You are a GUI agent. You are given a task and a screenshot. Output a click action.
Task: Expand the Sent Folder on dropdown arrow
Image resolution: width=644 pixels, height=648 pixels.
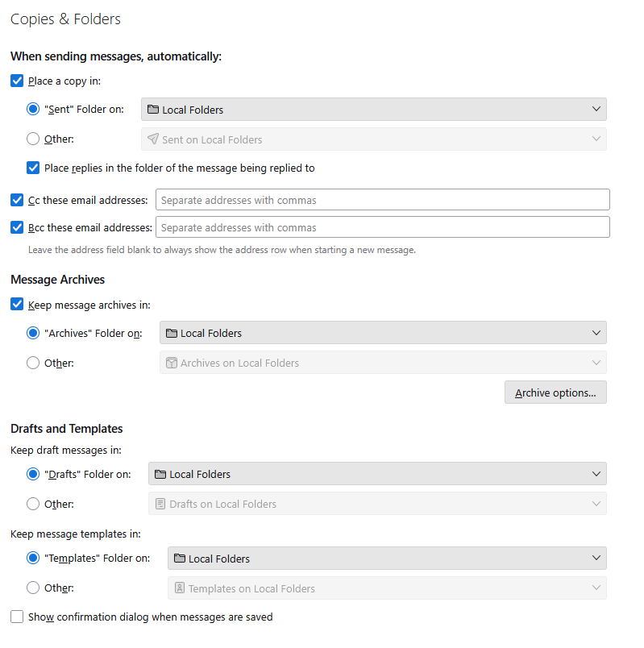point(596,110)
